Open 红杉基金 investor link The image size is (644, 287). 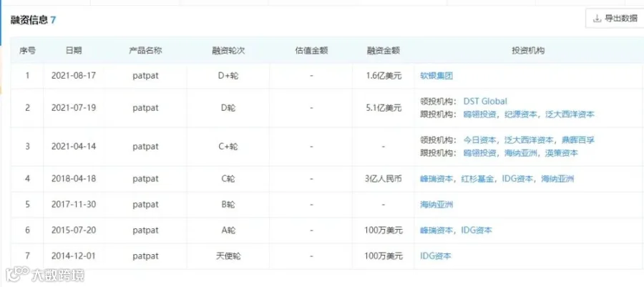477,179
